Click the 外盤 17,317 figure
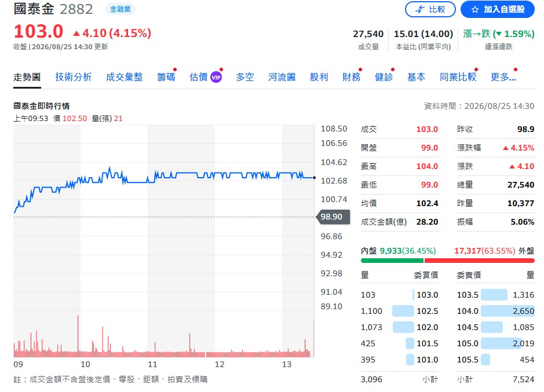Viewport: 544px width, 392px height. pyautogui.click(x=468, y=251)
